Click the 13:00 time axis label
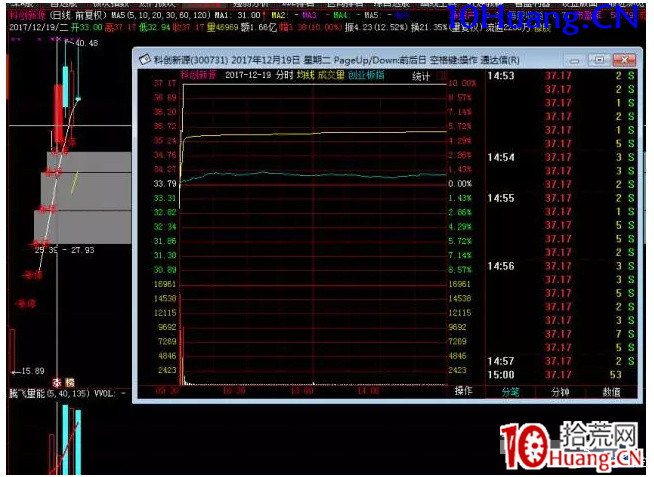This screenshot has width=654, height=477. (302, 391)
